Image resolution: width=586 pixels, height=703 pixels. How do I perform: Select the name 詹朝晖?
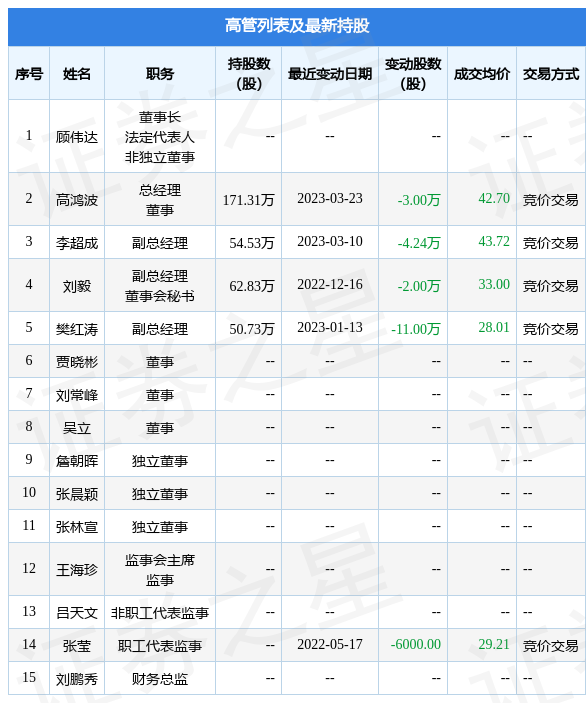pos(77,461)
